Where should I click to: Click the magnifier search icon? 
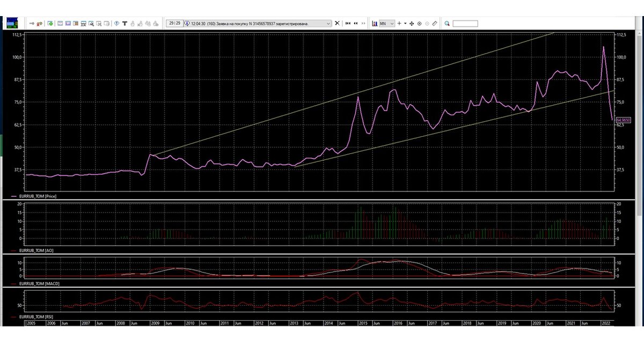coord(447,24)
